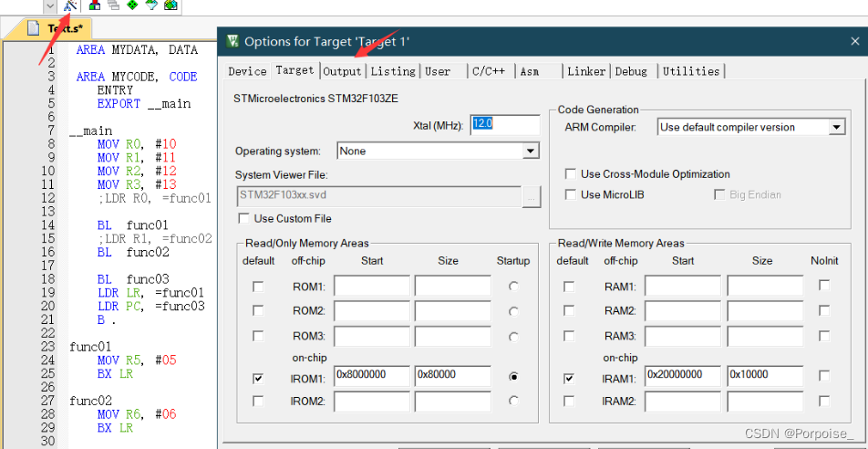Image resolution: width=868 pixels, height=449 pixels.
Task: Open Options for Target magic wand icon
Action: click(70, 5)
